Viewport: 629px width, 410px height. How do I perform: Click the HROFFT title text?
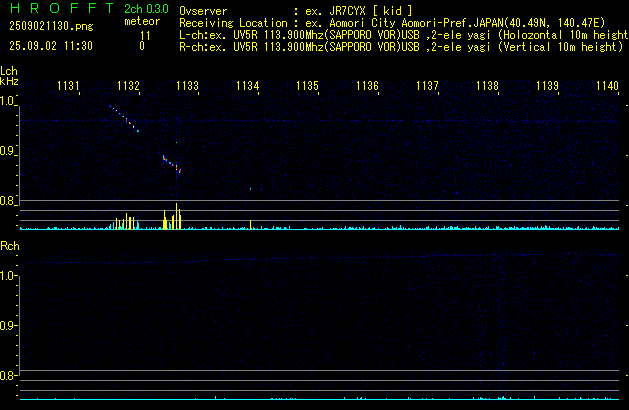coord(62,8)
